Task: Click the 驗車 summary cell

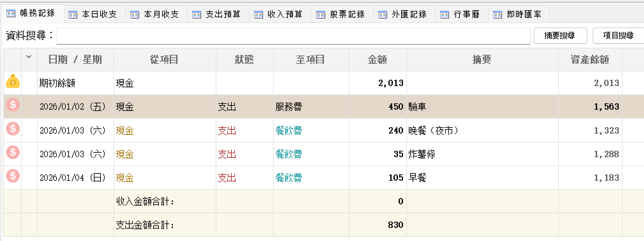Action: tap(483, 106)
